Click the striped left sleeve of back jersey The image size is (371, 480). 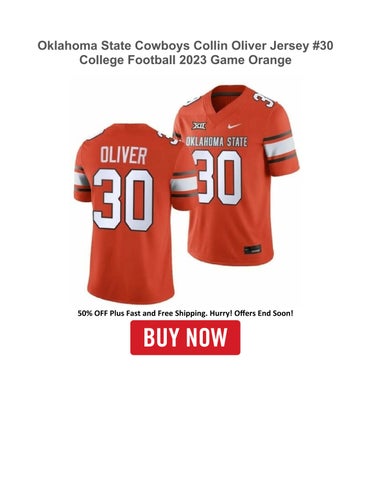[82, 180]
